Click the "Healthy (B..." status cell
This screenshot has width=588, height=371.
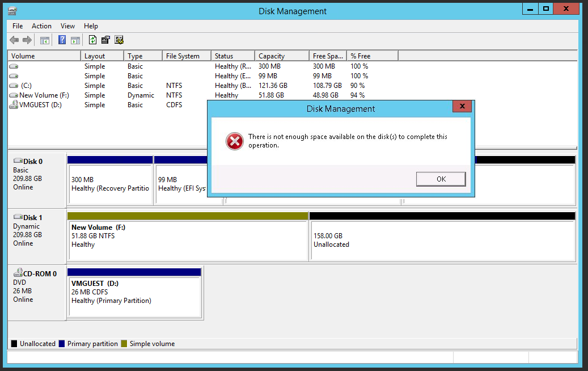[233, 86]
